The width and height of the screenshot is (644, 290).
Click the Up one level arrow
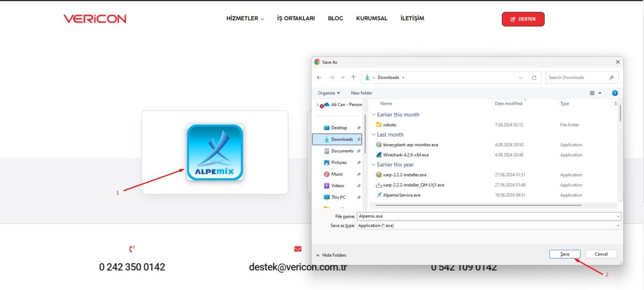click(353, 77)
